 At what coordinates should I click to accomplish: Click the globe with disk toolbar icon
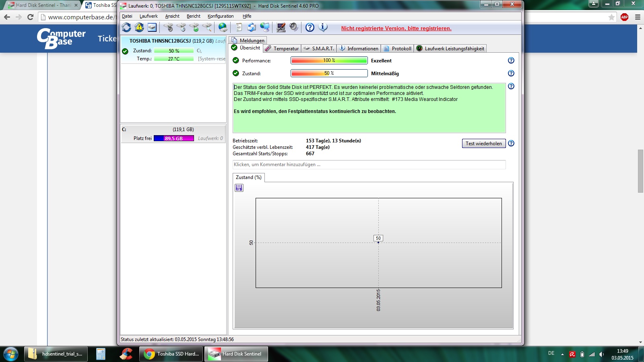click(x=223, y=27)
